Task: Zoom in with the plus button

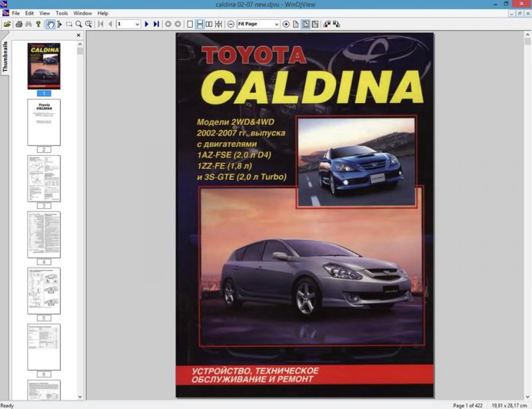Action: [x=286, y=24]
